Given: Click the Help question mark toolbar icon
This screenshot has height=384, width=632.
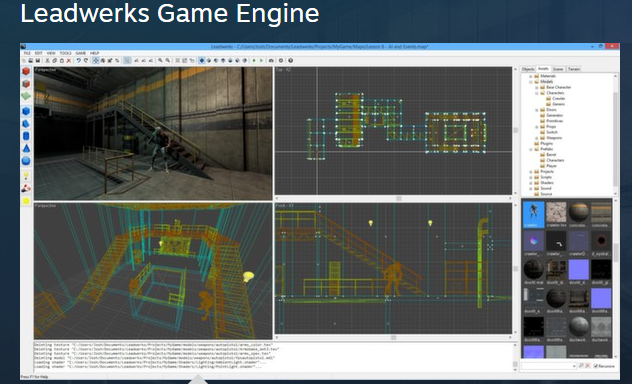Looking at the screenshot, I should click(x=290, y=60).
